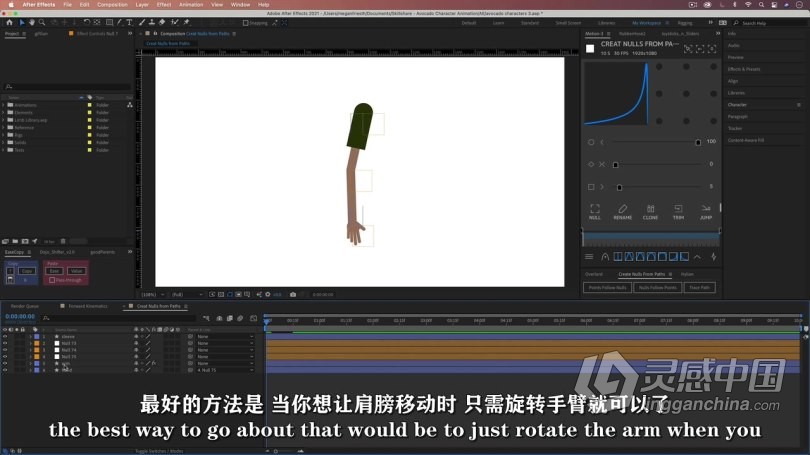This screenshot has height=455, width=810.
Task: Toggle the shy switch on the sleeve layer
Action: coord(136,336)
